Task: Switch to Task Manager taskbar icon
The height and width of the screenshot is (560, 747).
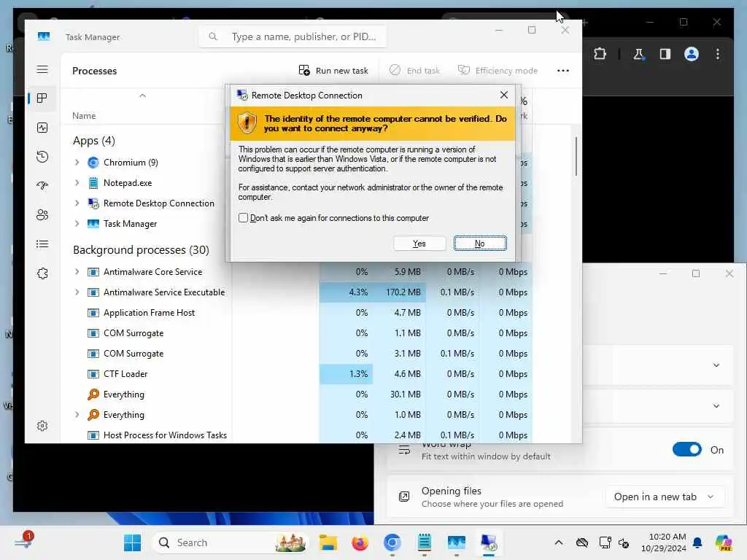Action: coord(456,542)
